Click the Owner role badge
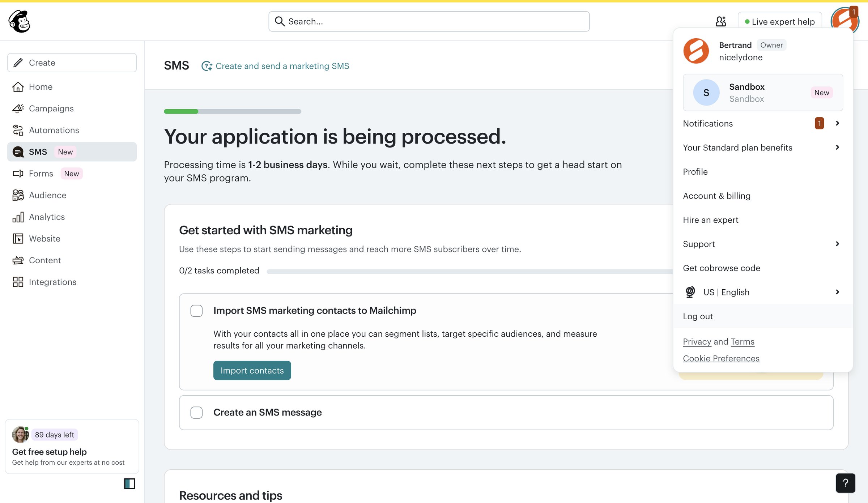 (x=771, y=45)
